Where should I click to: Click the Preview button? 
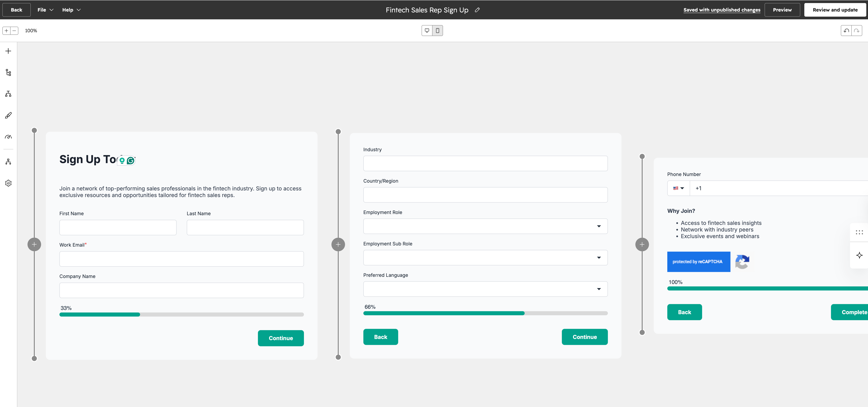pos(782,10)
